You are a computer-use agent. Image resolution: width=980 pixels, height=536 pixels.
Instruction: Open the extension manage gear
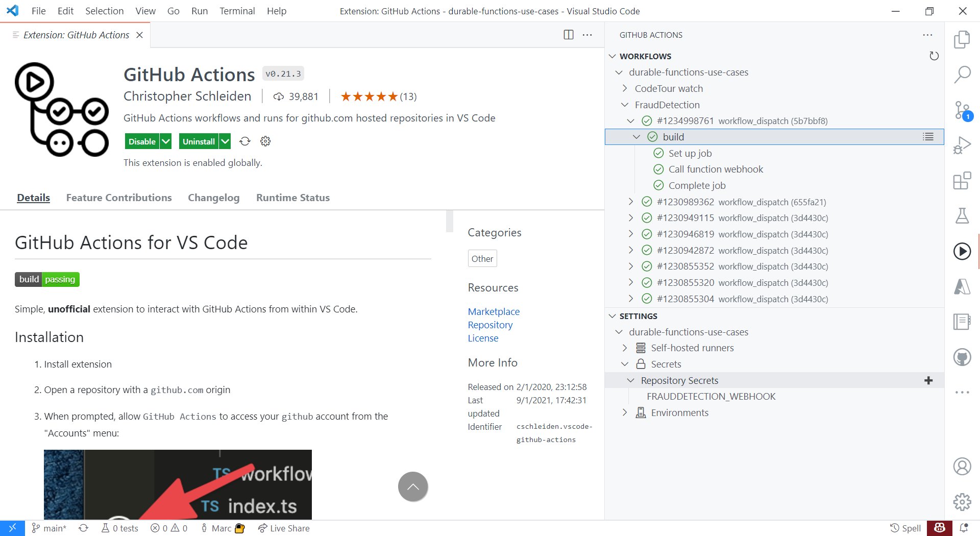click(x=265, y=141)
